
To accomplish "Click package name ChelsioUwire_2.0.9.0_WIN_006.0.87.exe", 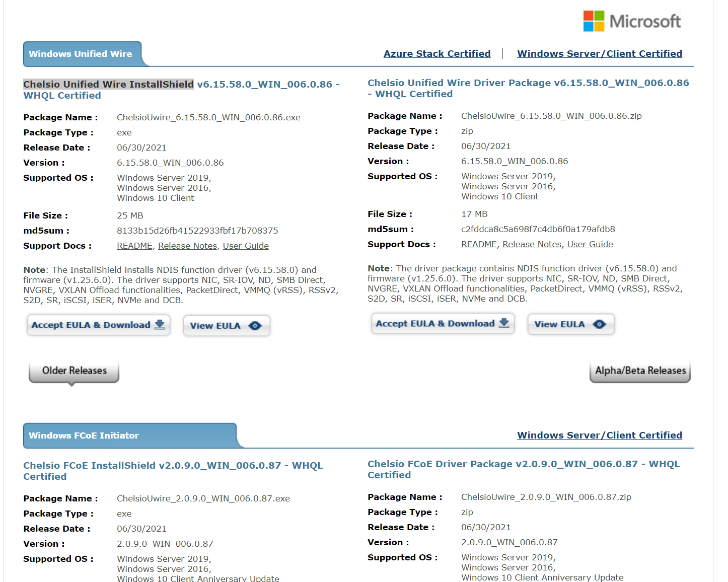I will tap(203, 498).
